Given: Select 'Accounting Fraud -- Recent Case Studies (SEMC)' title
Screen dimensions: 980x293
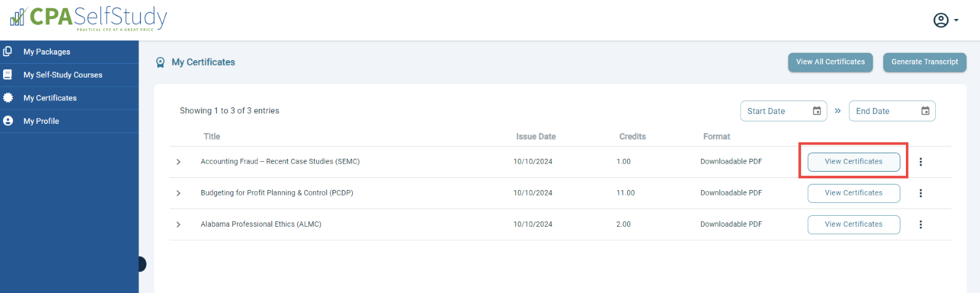Looking at the screenshot, I should pos(280,162).
